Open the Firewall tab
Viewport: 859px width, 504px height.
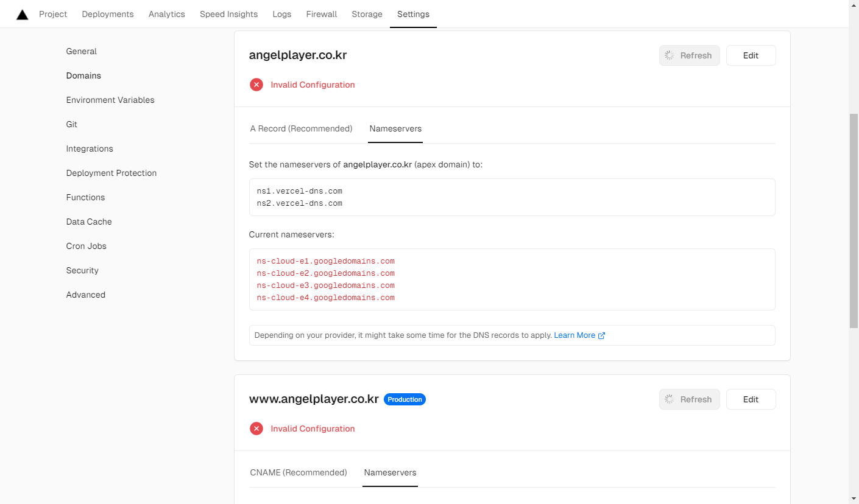pos(322,14)
